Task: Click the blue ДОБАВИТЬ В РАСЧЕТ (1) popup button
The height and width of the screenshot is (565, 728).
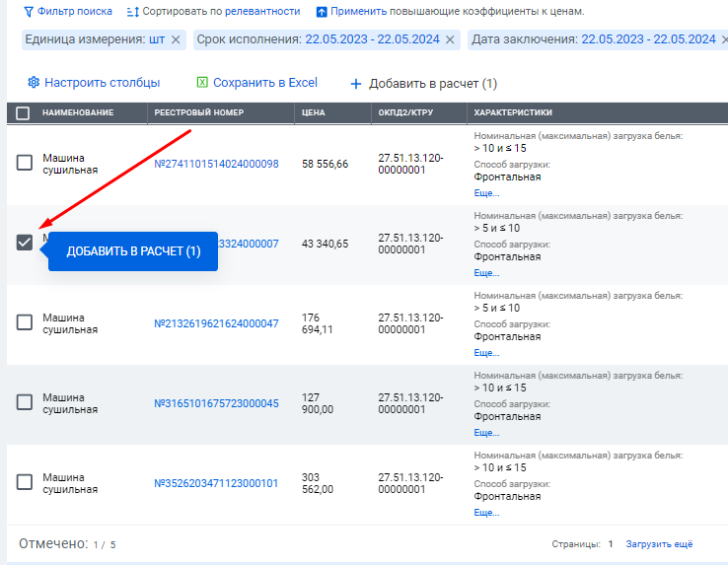Action: coord(133,251)
